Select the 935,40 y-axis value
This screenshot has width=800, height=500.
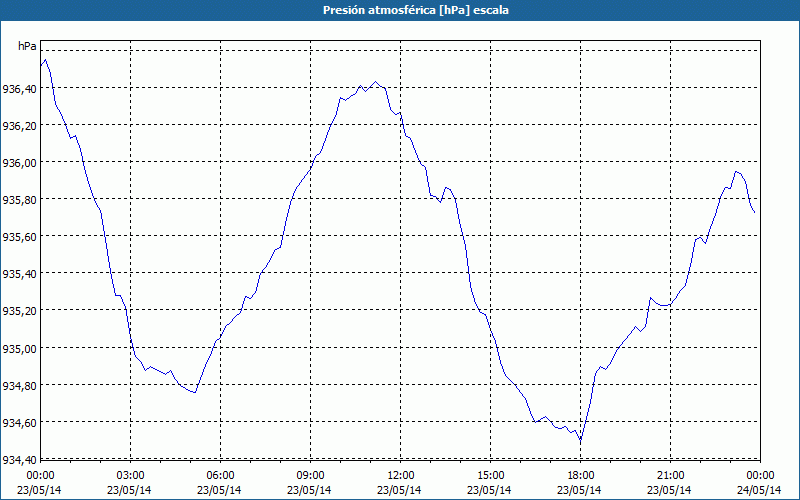[x=19, y=274]
